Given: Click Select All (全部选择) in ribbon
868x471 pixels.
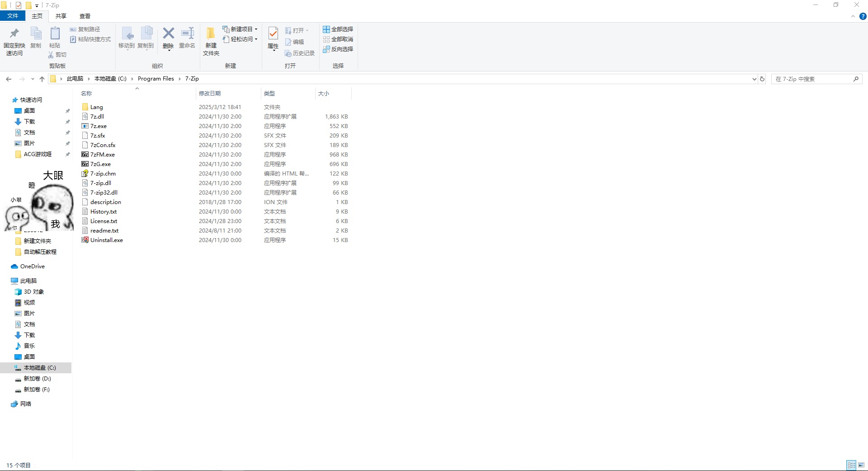Looking at the screenshot, I should pos(338,29).
